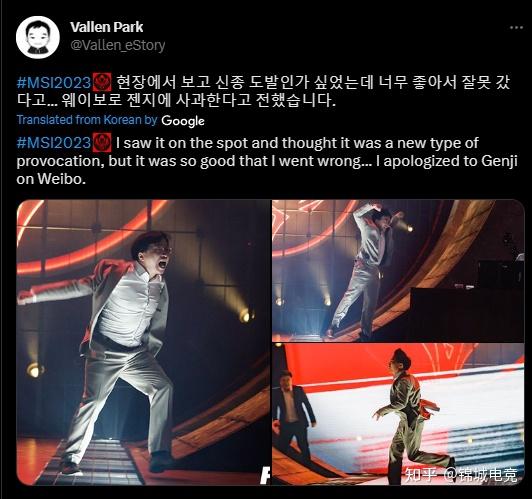Click the man in dark suit in bottom-right photo
This screenshot has width=532, height=499.
click(292, 412)
